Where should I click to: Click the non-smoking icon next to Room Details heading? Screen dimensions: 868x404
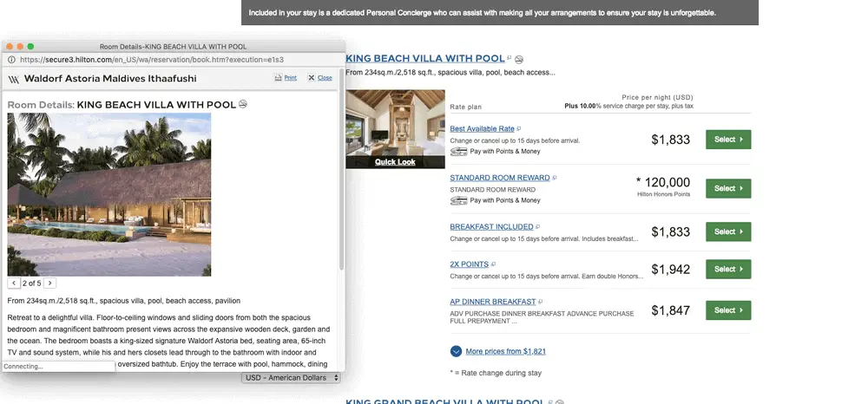click(242, 104)
